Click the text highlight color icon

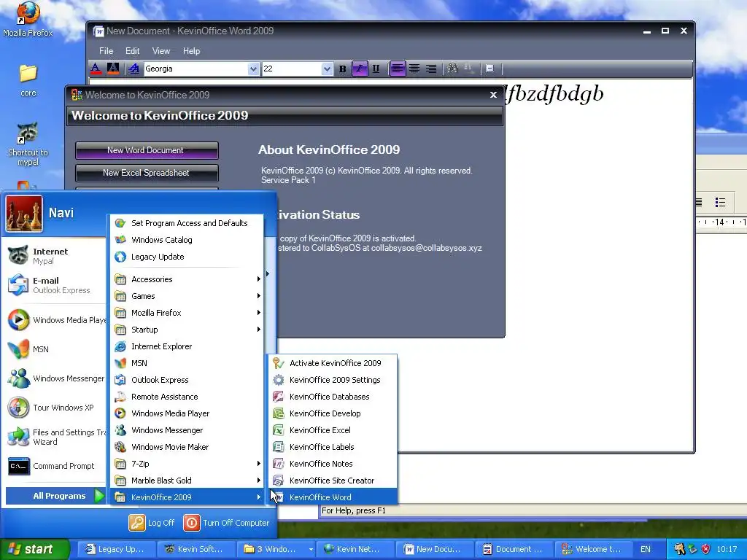coord(113,69)
